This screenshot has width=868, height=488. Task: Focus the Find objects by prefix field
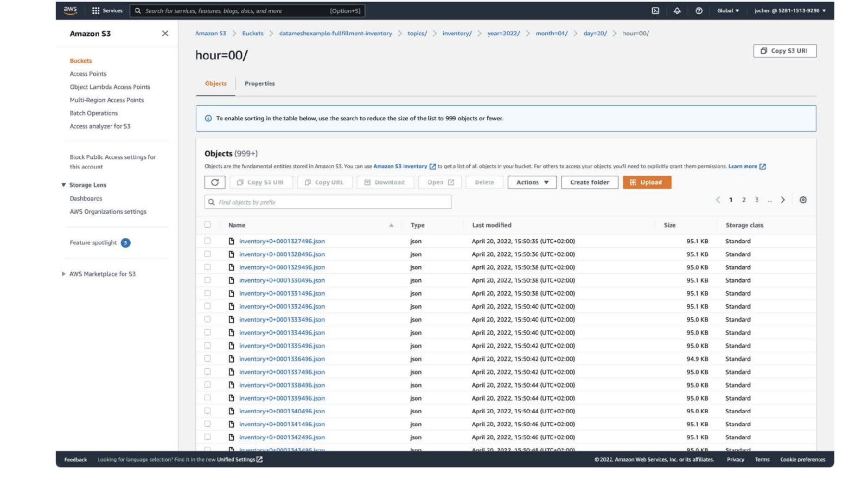click(328, 202)
